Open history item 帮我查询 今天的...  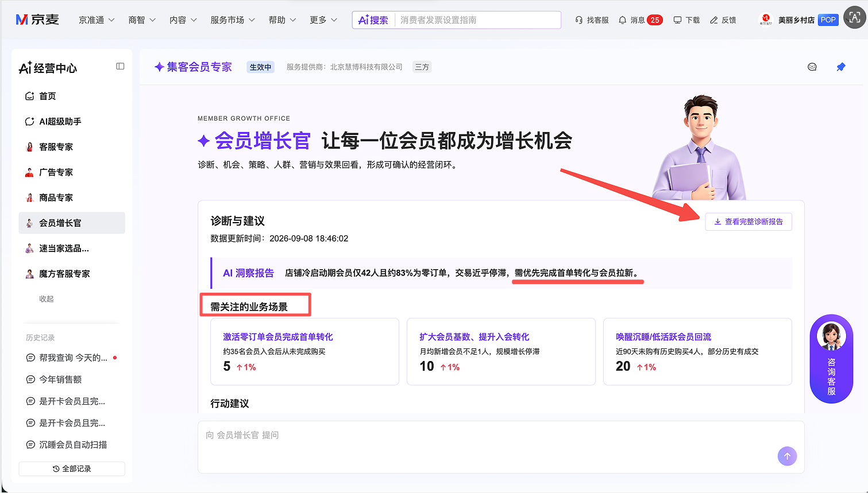[x=73, y=358]
